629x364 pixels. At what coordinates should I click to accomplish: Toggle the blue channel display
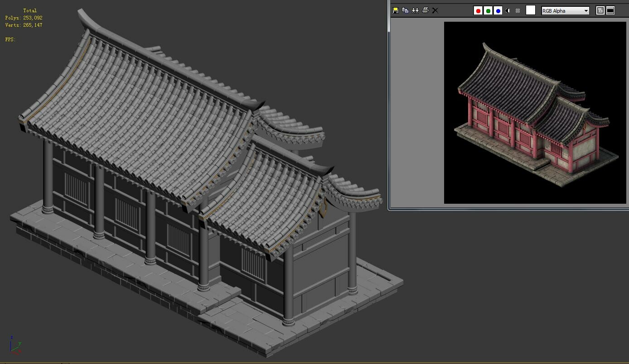click(498, 11)
